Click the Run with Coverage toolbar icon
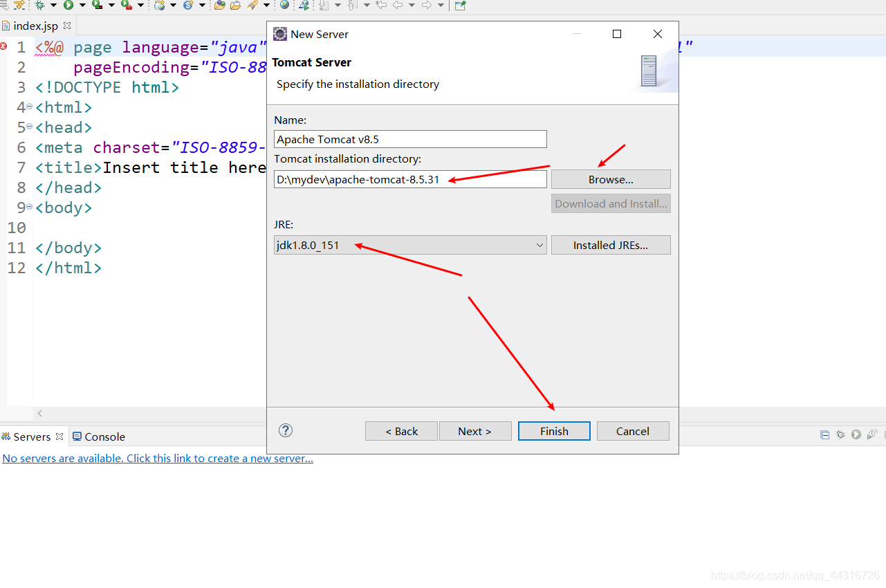 (97, 5)
